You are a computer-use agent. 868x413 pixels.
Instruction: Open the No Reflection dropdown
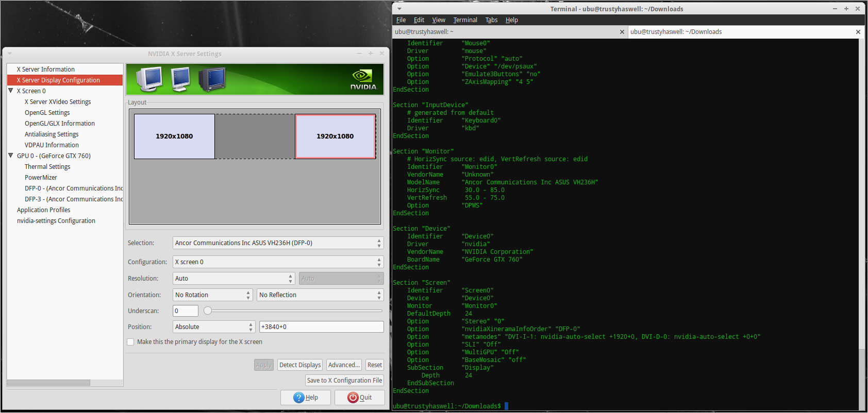click(321, 295)
